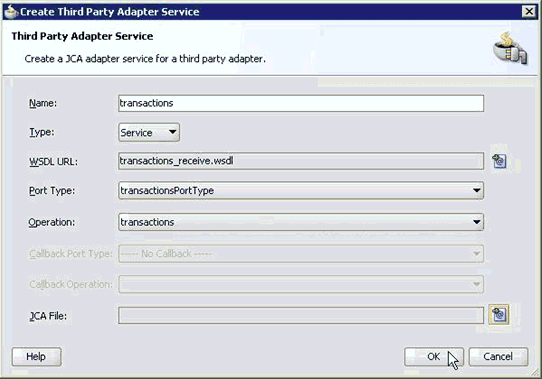Click the 'Operation:' label
The width and height of the screenshot is (542, 379).
coord(52,222)
